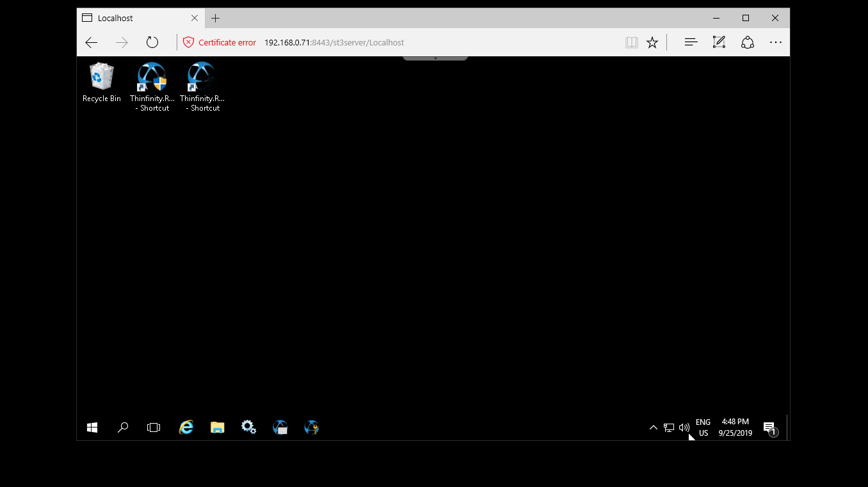Open the Thinfinity configuration tool in the taskbar

click(x=312, y=427)
